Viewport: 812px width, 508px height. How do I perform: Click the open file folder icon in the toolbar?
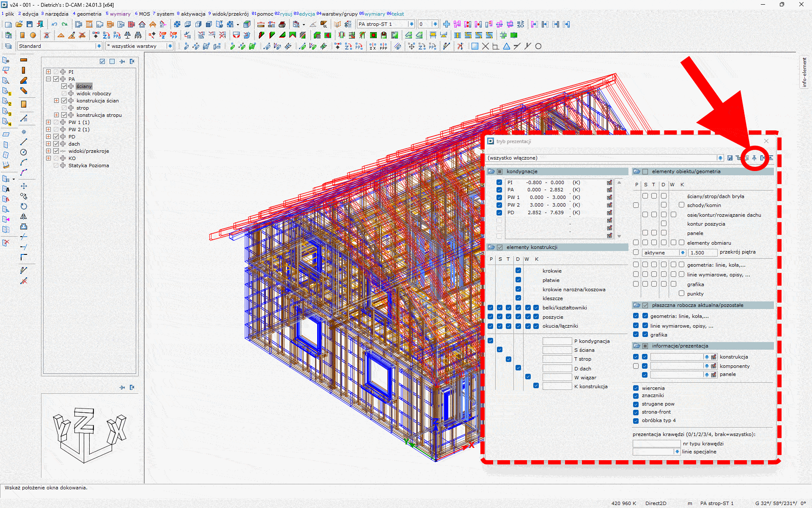click(x=19, y=24)
